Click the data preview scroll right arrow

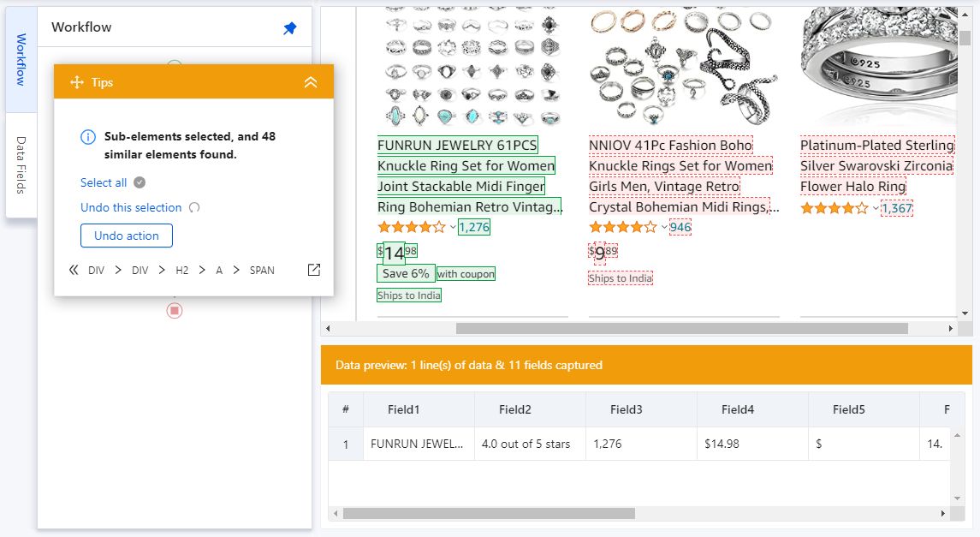click(942, 513)
